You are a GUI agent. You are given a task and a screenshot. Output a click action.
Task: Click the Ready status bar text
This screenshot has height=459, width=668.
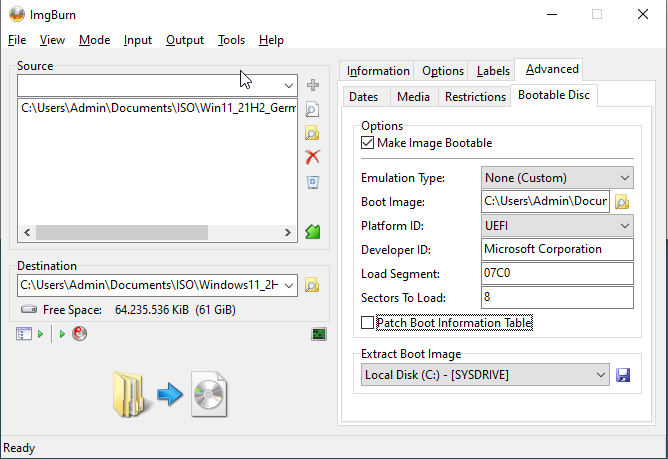(19, 448)
